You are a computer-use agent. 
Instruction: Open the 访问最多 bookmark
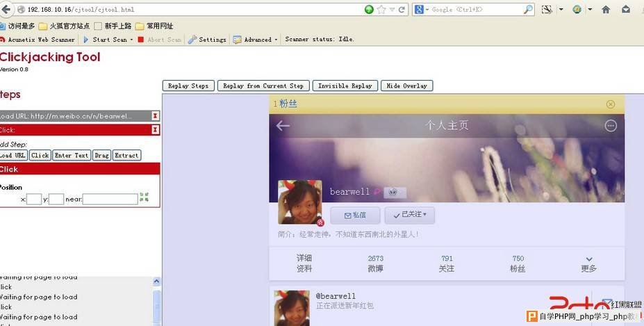[x=17, y=26]
